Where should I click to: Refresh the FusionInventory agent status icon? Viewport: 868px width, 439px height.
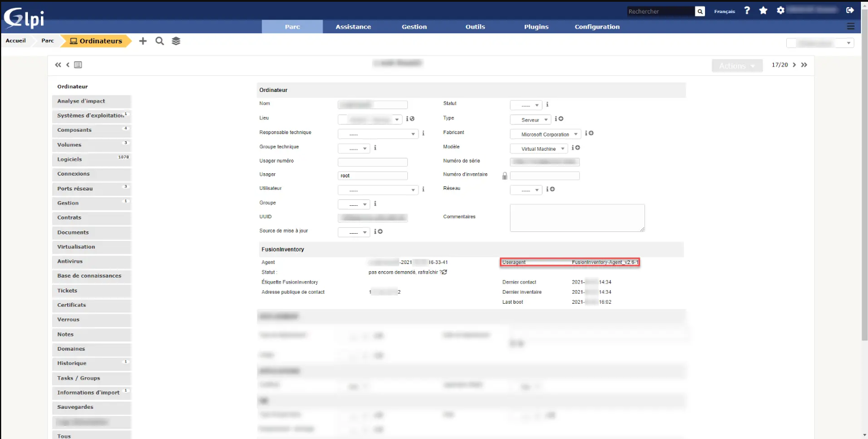[x=444, y=272]
